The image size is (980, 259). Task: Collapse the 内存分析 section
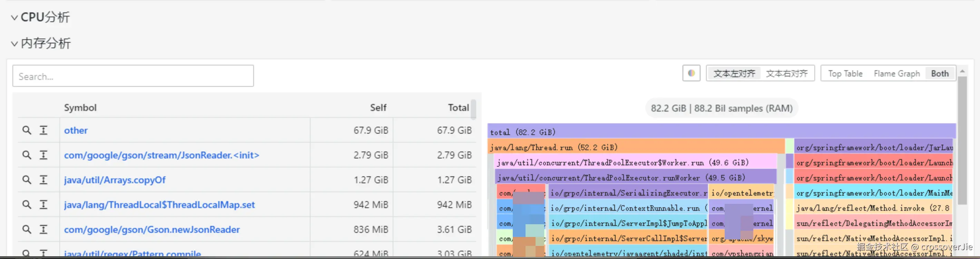pyautogui.click(x=14, y=44)
